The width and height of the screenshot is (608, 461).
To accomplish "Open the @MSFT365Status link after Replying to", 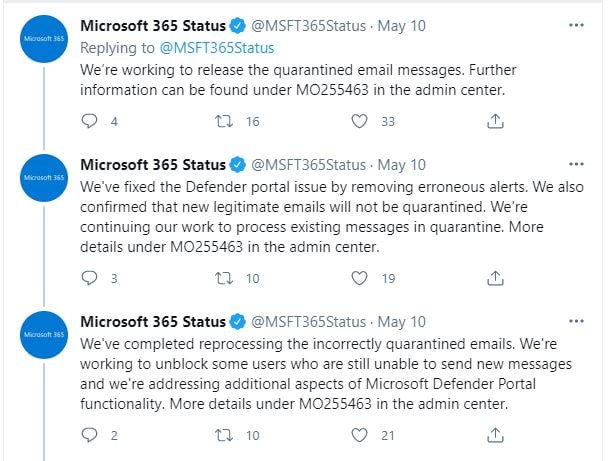I will 217,48.
